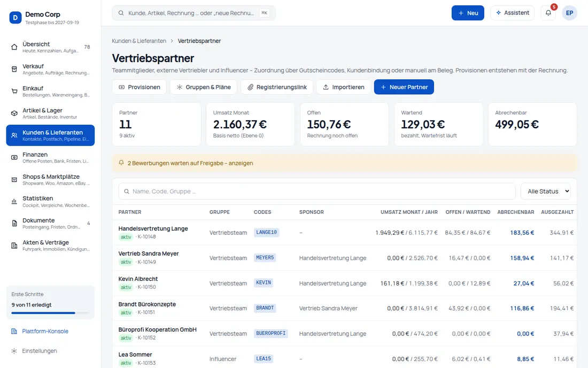Image resolution: width=588 pixels, height=368 pixels.
Task: Open notifications via the bell icon
Action: tap(548, 13)
